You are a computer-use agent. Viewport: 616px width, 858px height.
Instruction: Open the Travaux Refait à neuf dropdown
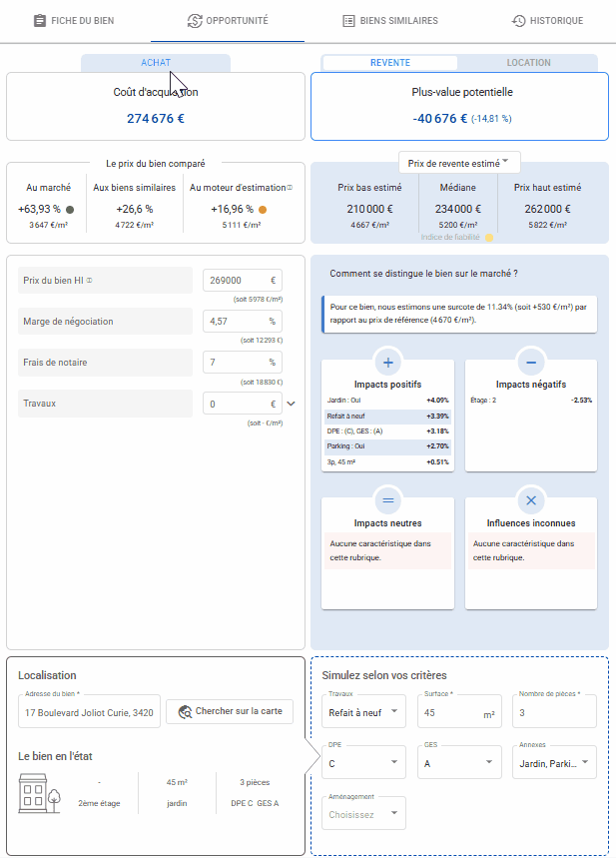(363, 712)
